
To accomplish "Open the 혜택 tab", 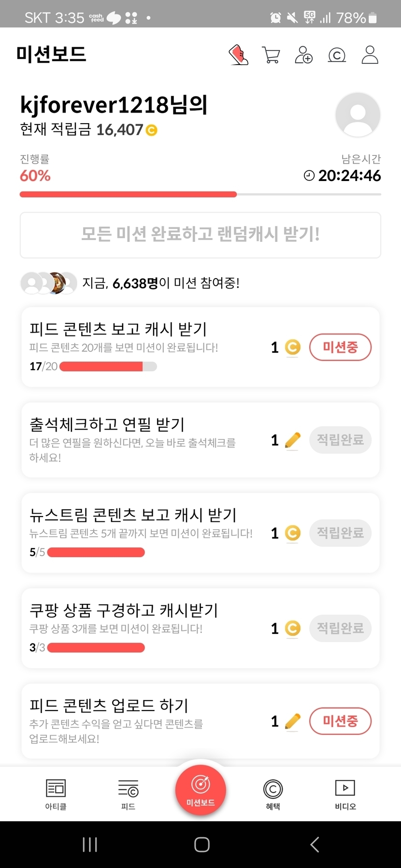I will coord(273,794).
